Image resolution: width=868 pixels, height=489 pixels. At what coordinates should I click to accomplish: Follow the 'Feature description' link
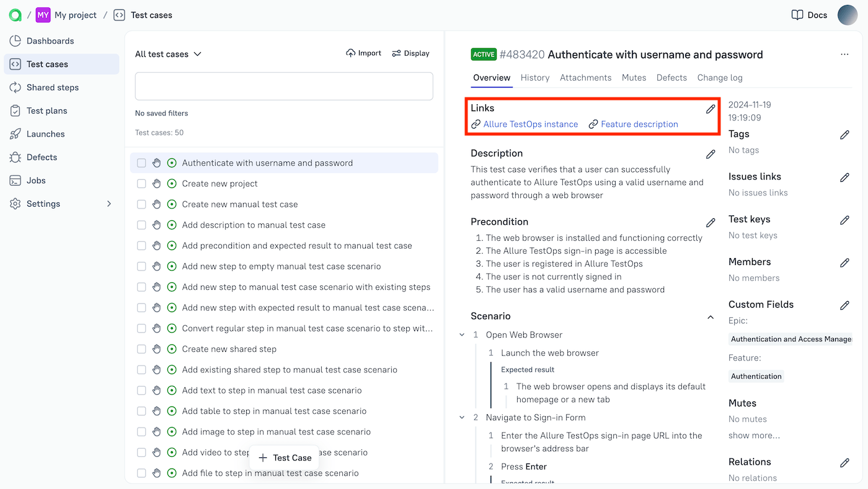(639, 123)
